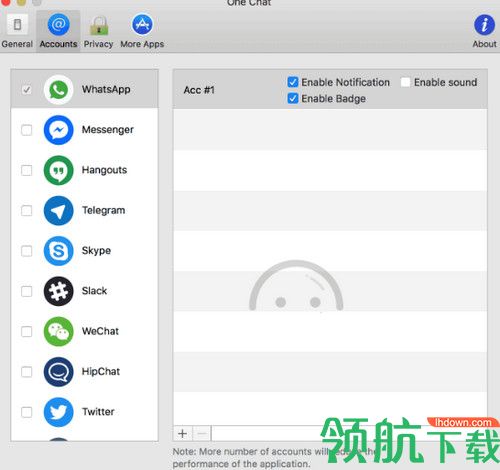The height and width of the screenshot is (470, 500).
Task: Click the Twitter bird icon
Action: [x=59, y=412]
